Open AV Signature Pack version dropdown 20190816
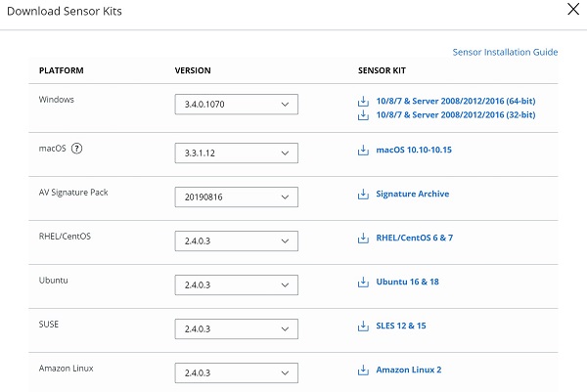Image resolution: width=587 pixels, height=392 pixels. 236,196
